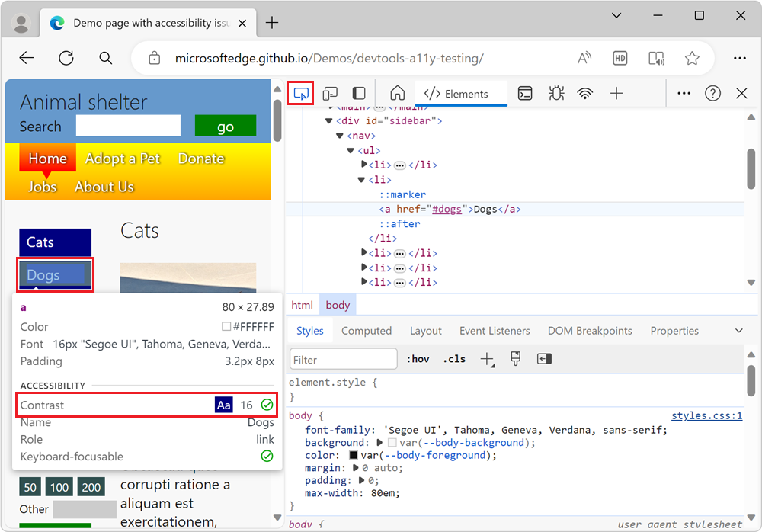The height and width of the screenshot is (532, 762).
Task: Open the Event Listeners tab
Action: (495, 330)
